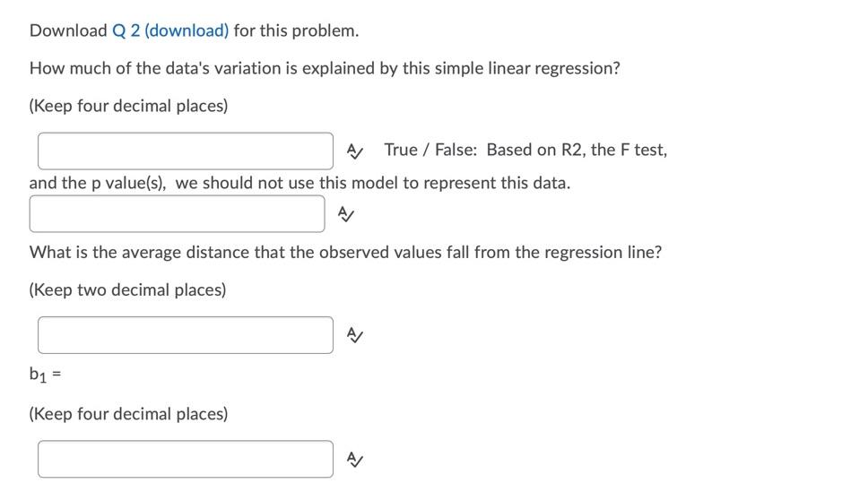Click the average distance question text
Screen dimensions: 868x492
345,252
